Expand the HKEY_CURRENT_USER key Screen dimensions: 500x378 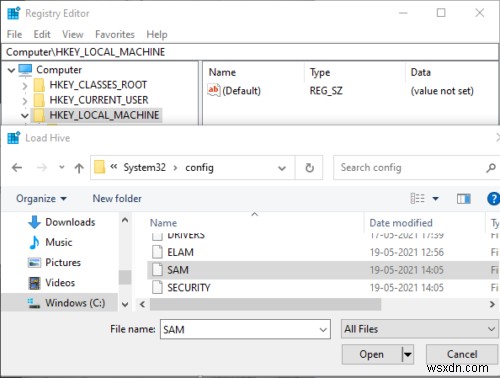click(x=25, y=101)
